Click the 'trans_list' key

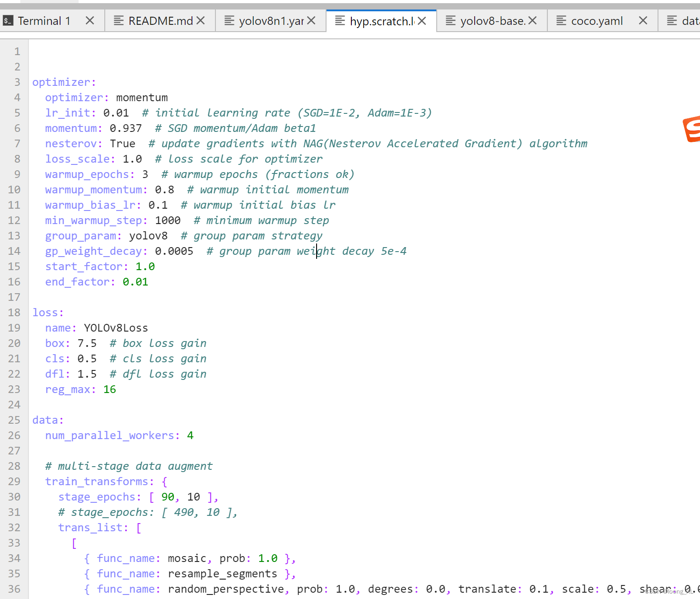tap(90, 528)
